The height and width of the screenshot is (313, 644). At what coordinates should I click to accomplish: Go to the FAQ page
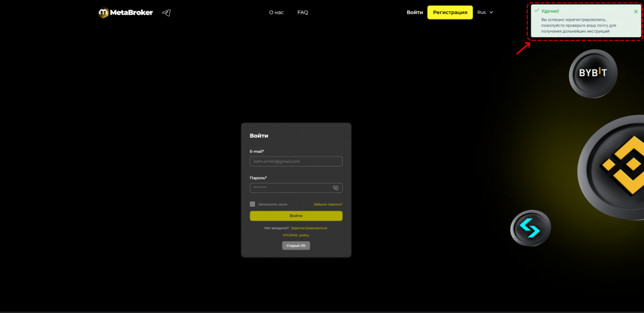click(x=303, y=13)
